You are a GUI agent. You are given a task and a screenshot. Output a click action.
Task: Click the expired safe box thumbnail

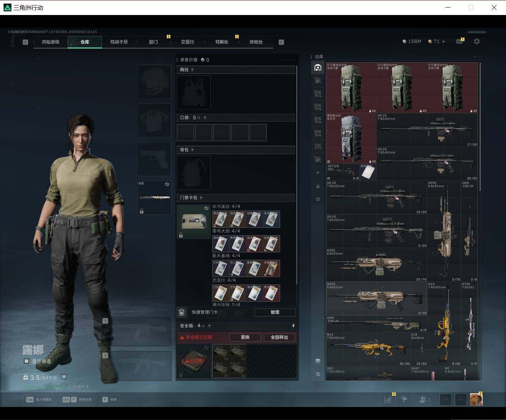click(194, 361)
